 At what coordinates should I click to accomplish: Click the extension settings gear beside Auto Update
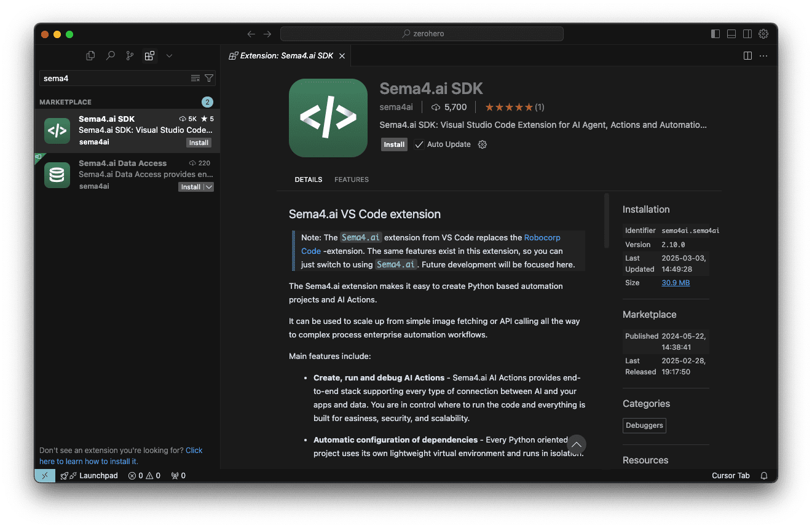click(x=482, y=144)
